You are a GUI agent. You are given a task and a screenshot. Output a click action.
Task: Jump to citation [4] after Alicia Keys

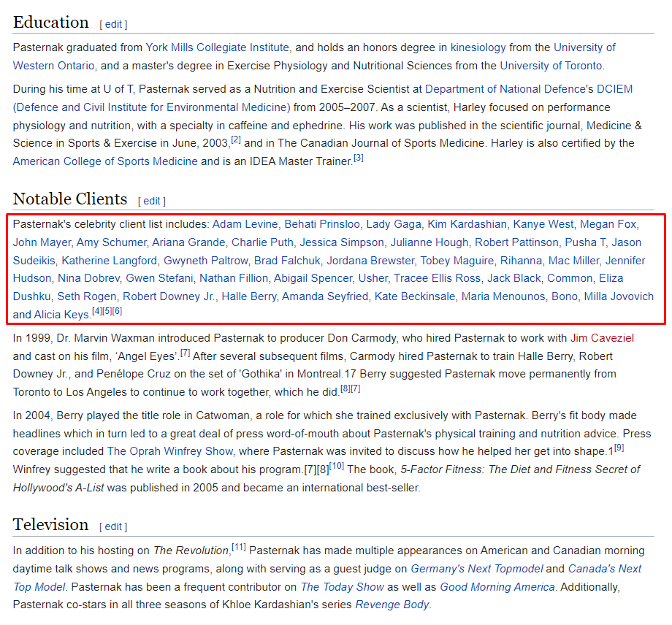click(97, 312)
